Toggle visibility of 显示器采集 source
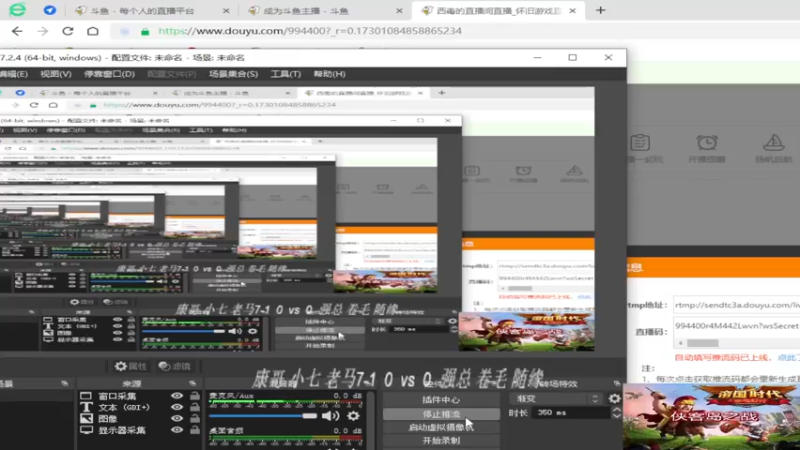 pos(177,430)
